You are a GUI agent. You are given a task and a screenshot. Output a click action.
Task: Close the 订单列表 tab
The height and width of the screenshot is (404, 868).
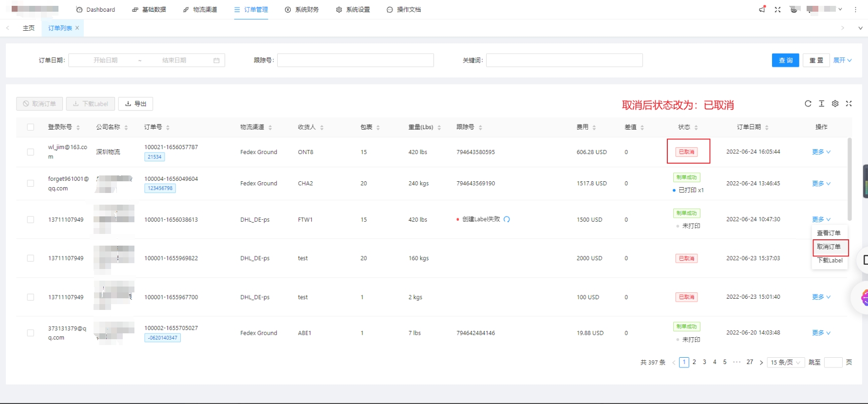tap(77, 28)
